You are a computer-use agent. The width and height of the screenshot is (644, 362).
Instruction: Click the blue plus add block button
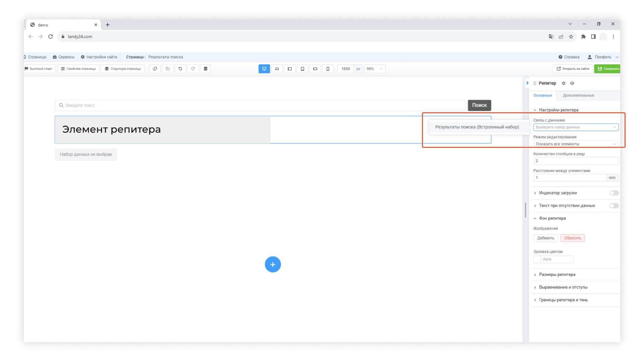click(273, 264)
